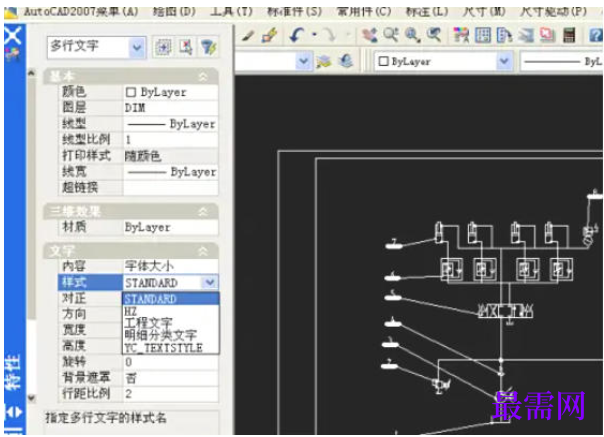
Task: Click the Redo arrow icon
Action: click(x=330, y=35)
